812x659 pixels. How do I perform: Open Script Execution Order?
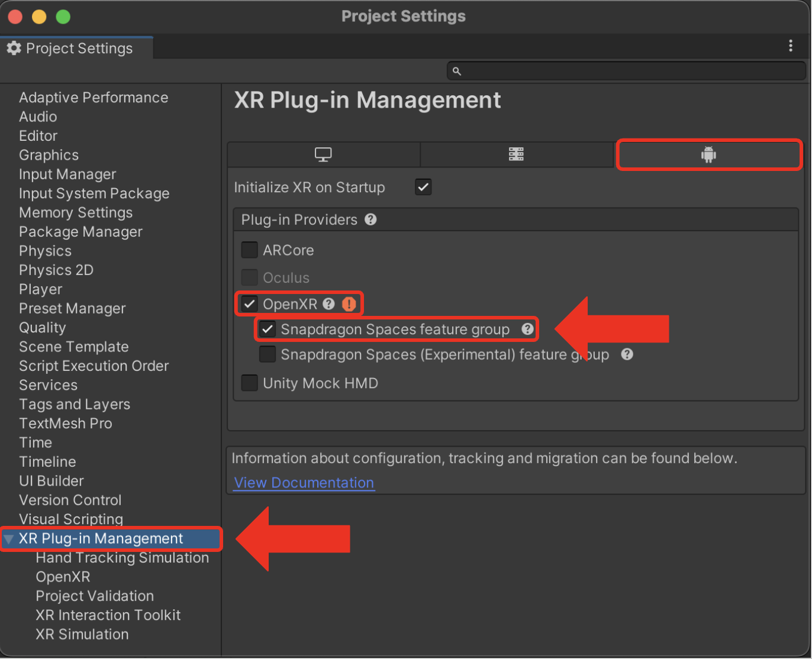94,366
